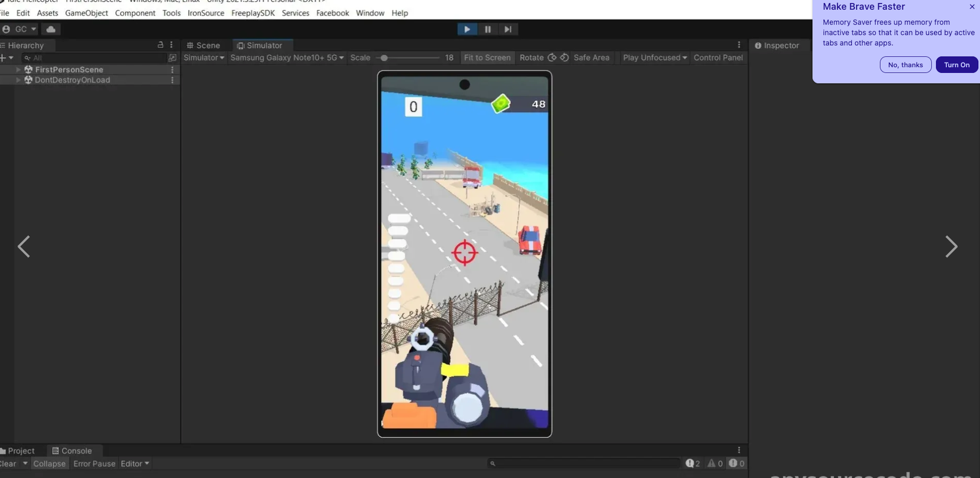Start Unity Play mode with play button
980x478 pixels.
point(467,29)
